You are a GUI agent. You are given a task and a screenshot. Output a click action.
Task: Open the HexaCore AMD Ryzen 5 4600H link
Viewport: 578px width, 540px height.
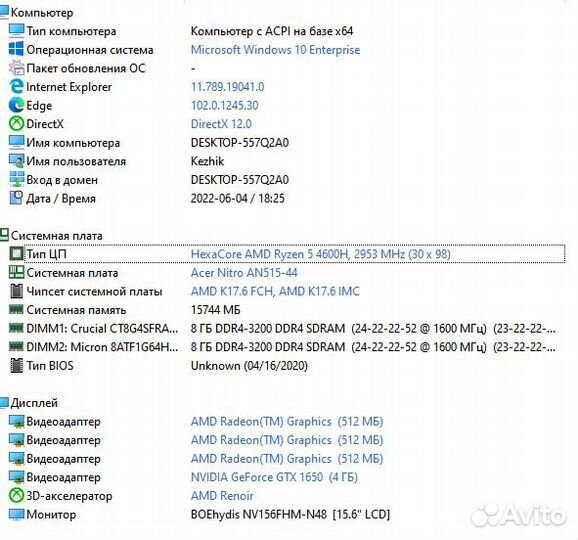click(321, 254)
